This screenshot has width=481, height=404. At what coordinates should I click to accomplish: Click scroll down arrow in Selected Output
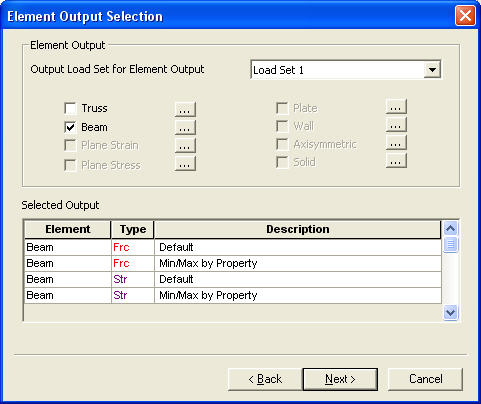(450, 313)
